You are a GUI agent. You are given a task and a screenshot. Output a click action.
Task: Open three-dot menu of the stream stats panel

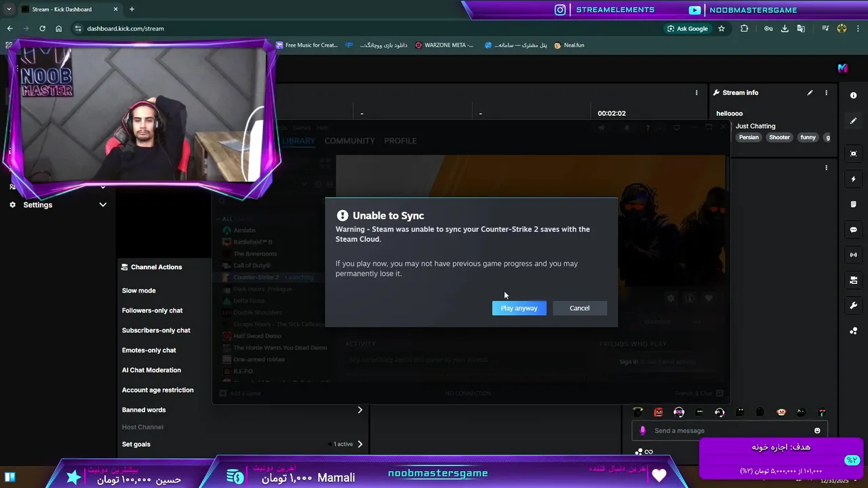(696, 93)
